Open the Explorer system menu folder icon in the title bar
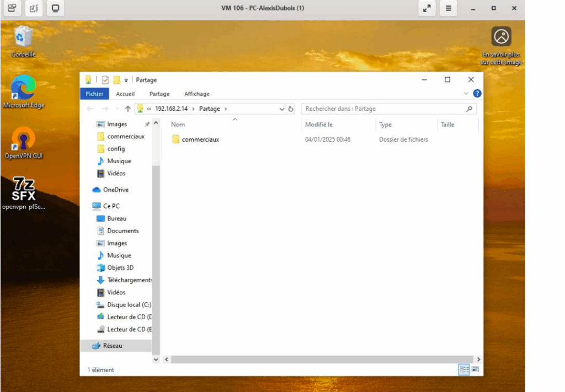This screenshot has height=392, width=565. 88,80
